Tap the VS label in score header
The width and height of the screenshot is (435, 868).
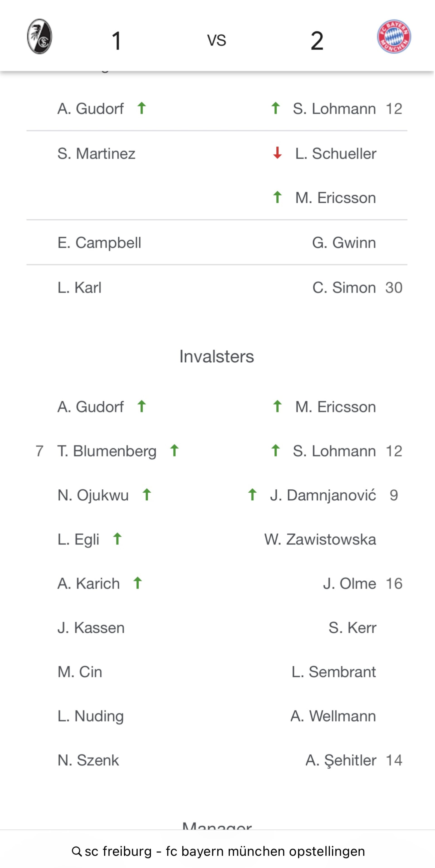tap(217, 40)
